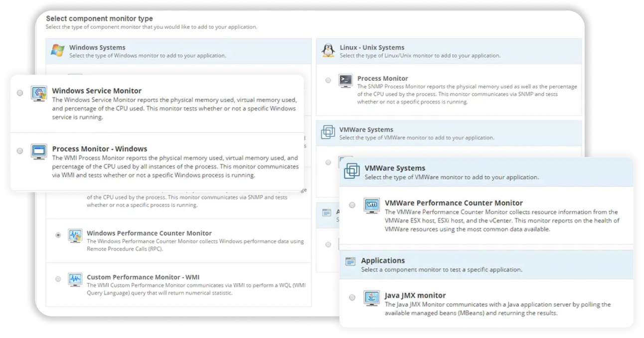Click the 'Applications' heading in the callout
Screen dimensions: 644x338
click(383, 260)
